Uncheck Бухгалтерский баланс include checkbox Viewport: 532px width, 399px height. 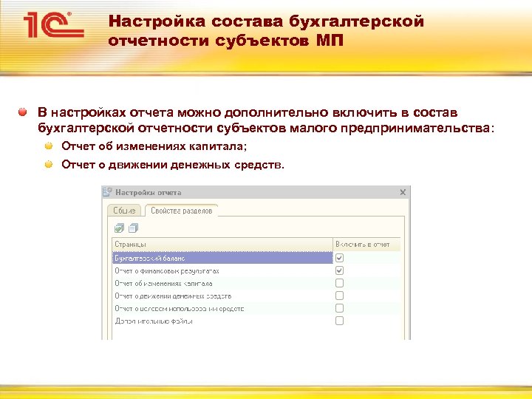tap(339, 258)
